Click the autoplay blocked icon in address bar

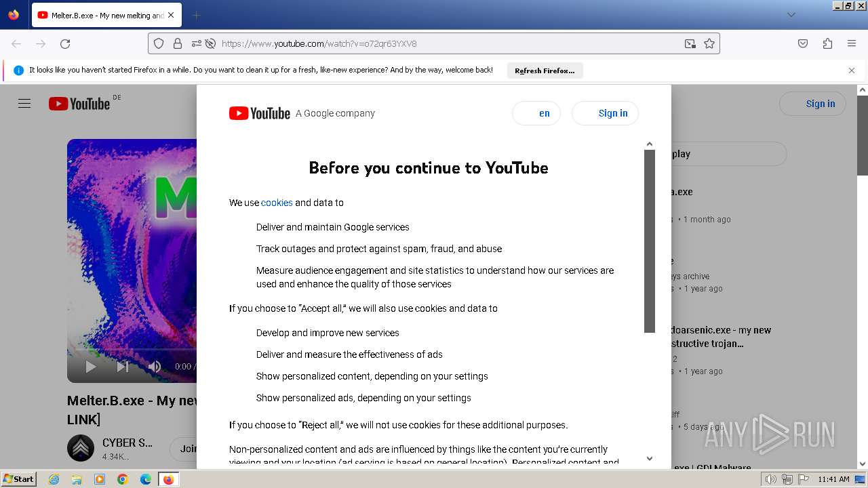pyautogui.click(x=210, y=43)
